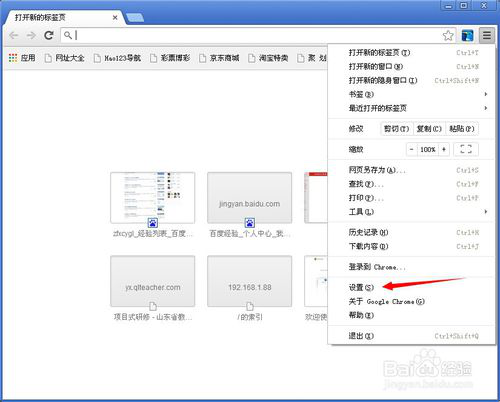Viewport: 500px width, 402px height.
Task: Open the blue extension icon in toolbar
Action: point(467,35)
